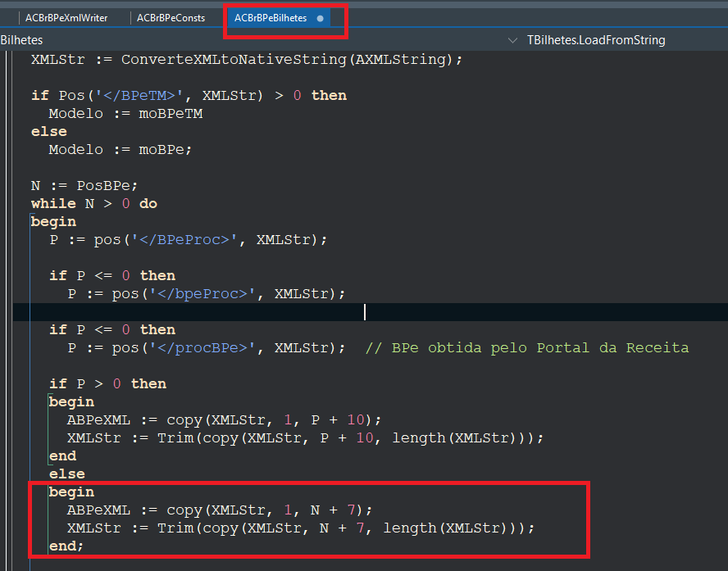Click on the '</BPeTM>' string literal
The width and height of the screenshot is (728, 571).
pyautogui.click(x=139, y=96)
